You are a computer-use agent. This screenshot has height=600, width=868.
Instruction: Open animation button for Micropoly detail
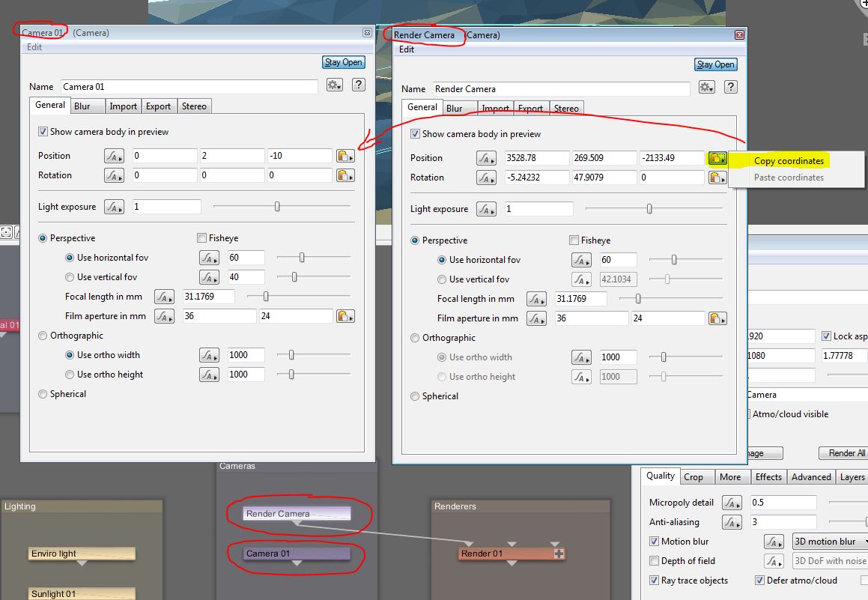[x=732, y=503]
